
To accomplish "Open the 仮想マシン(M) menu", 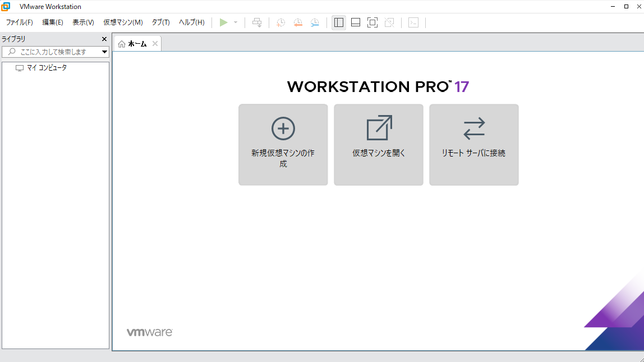I will click(122, 22).
